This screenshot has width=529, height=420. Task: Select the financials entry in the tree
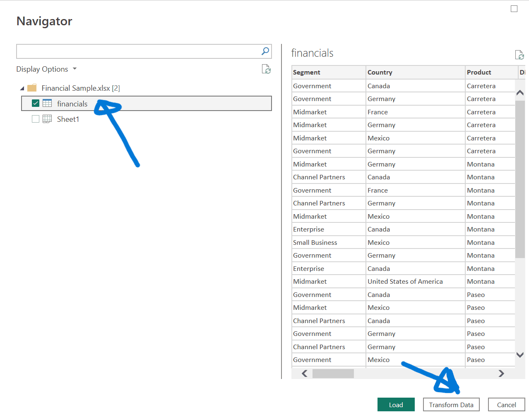tap(72, 103)
